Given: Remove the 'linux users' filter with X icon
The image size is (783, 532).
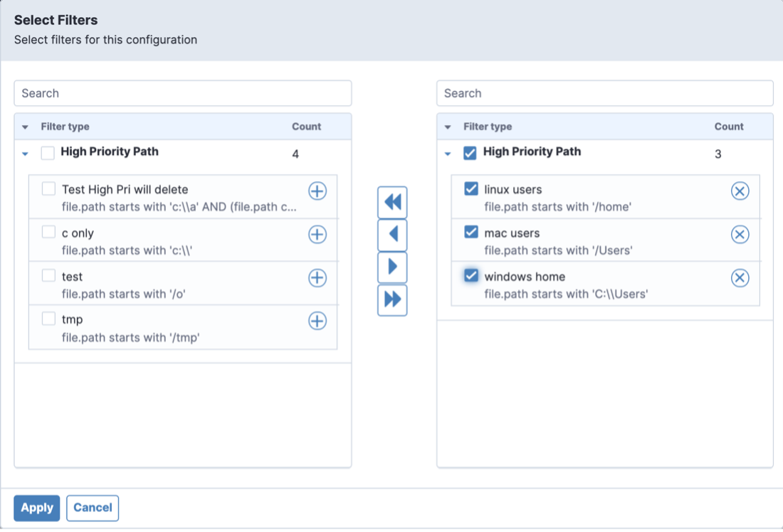Looking at the screenshot, I should tap(740, 191).
